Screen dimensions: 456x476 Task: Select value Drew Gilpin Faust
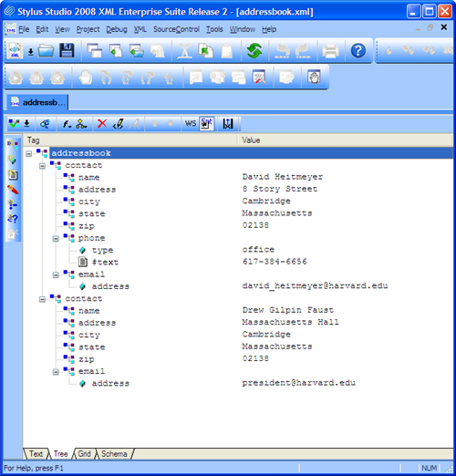(x=288, y=310)
